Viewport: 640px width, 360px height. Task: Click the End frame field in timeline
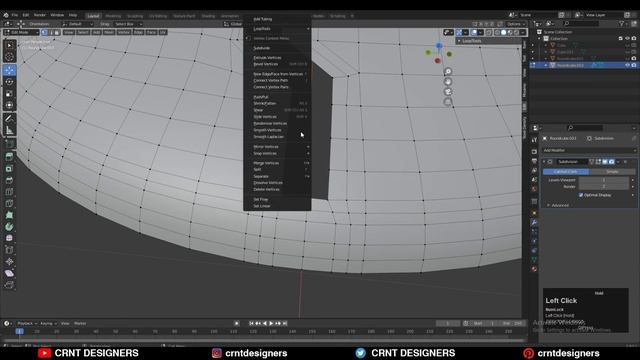pos(513,323)
